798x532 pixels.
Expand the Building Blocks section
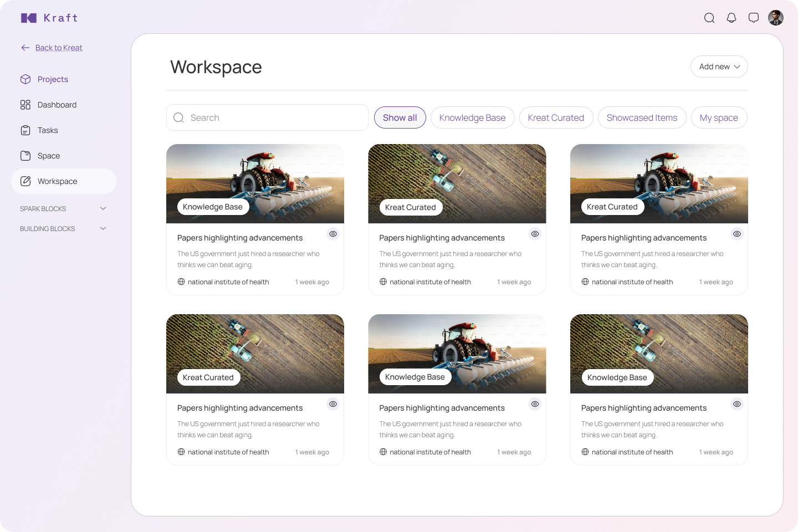pyautogui.click(x=103, y=228)
